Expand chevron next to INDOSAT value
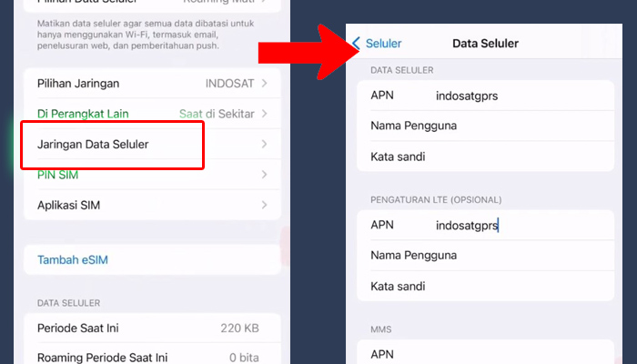The height and width of the screenshot is (364, 637). tap(265, 84)
